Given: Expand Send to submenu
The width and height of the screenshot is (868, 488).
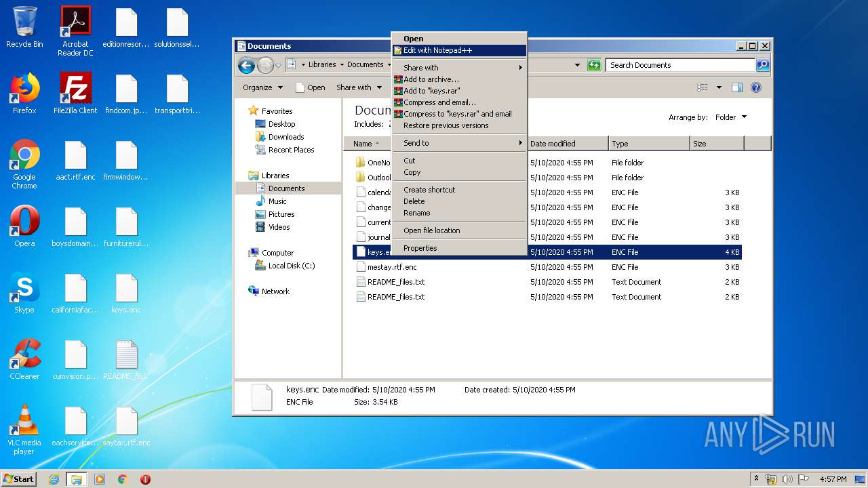Looking at the screenshot, I should tap(459, 143).
